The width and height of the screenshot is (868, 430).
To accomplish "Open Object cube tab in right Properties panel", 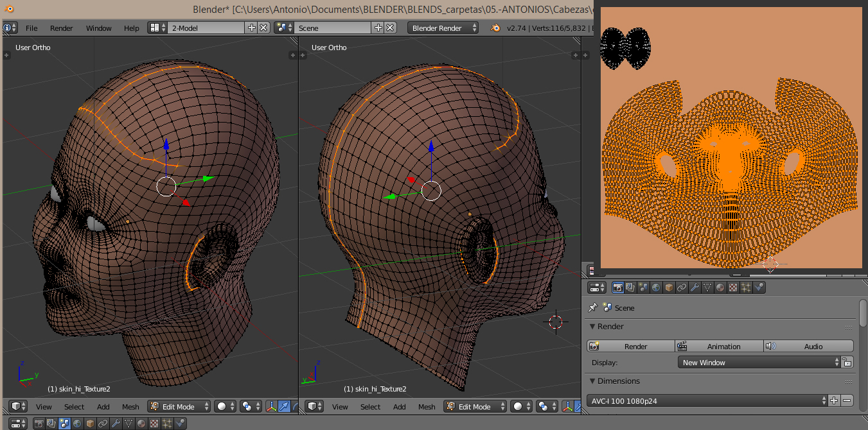I will [669, 288].
